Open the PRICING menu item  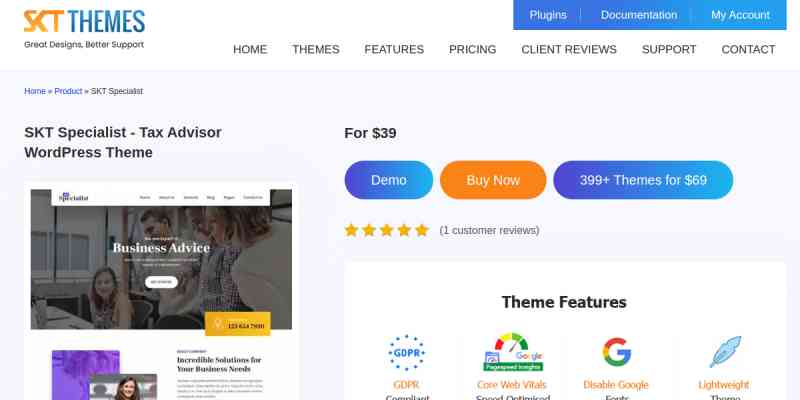472,49
